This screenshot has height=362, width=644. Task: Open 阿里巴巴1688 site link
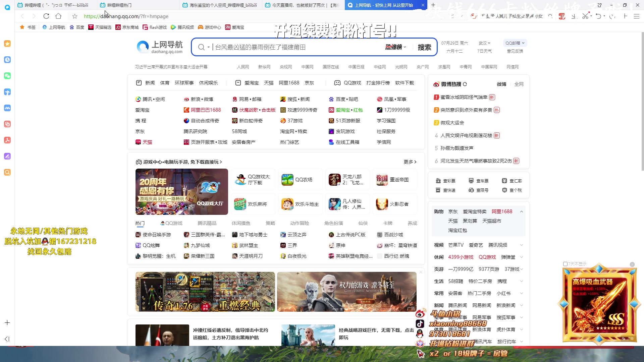pos(202,110)
